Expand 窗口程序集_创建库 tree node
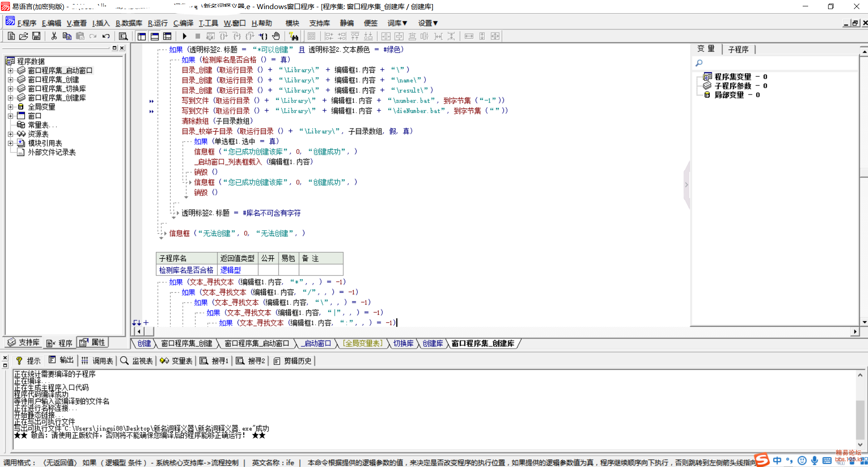868x467 pixels. point(10,98)
